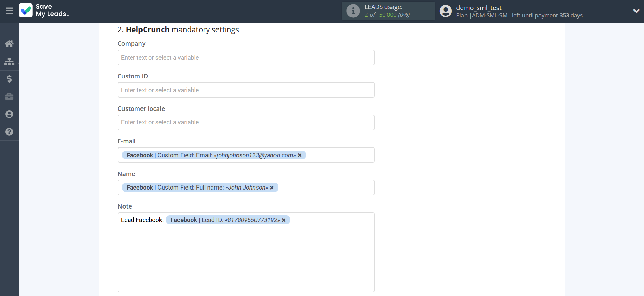Image resolution: width=644 pixels, height=296 pixels.
Task: Click empty area of Note textarea
Action: (x=246, y=261)
